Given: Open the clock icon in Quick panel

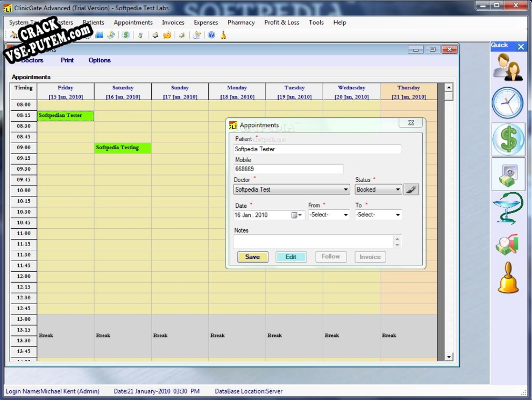Looking at the screenshot, I should (508, 102).
